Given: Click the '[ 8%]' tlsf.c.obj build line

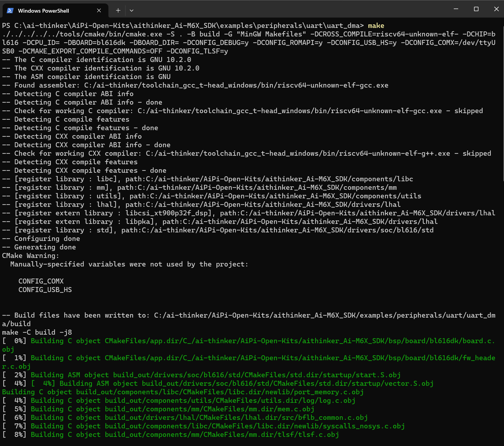Looking at the screenshot, I should tap(171, 435).
